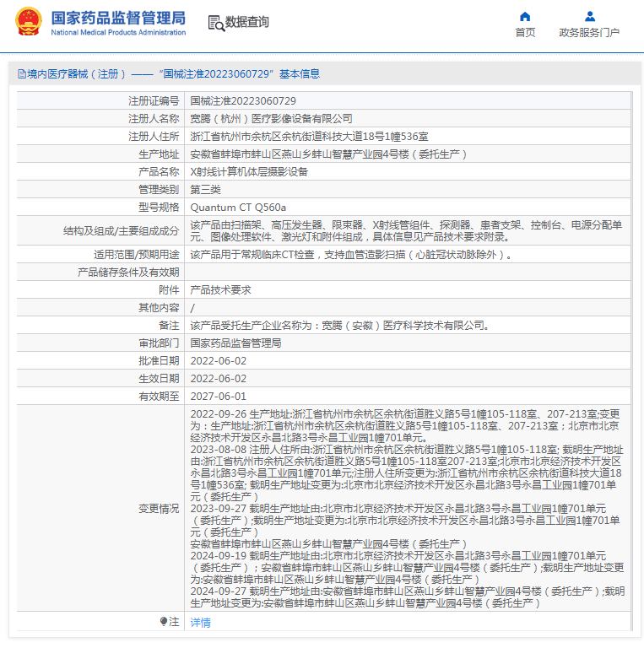Select registrant name 宽腾（杭州）医疗影像设备有限公司
644x648 pixels.
(x=271, y=119)
